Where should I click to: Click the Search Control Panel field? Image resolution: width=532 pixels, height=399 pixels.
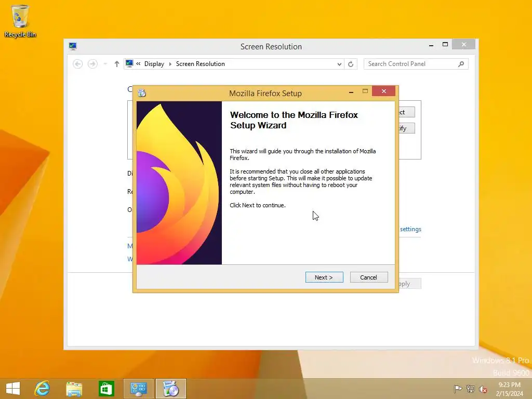[416, 64]
